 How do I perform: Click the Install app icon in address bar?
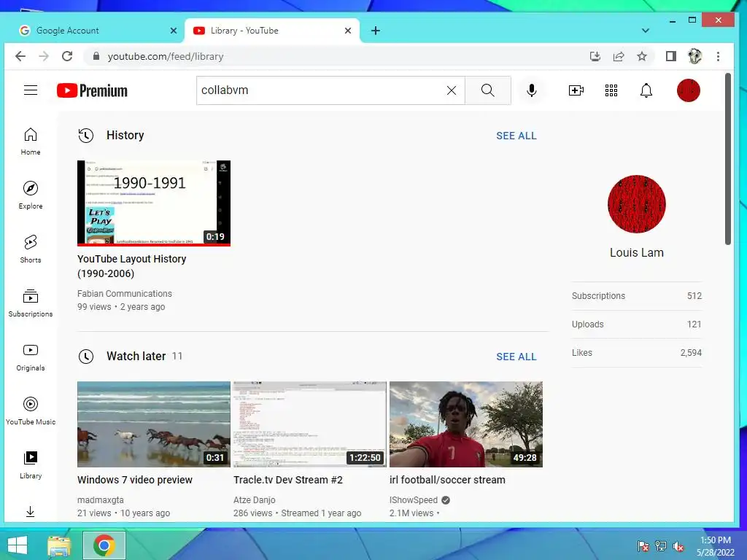595,57
